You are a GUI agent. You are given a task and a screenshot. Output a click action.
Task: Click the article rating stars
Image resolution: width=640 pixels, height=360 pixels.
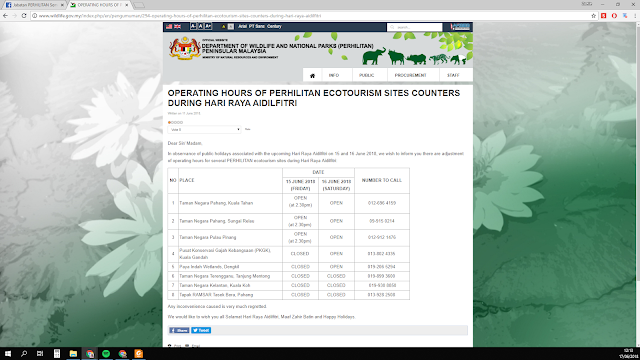[x=176, y=122]
